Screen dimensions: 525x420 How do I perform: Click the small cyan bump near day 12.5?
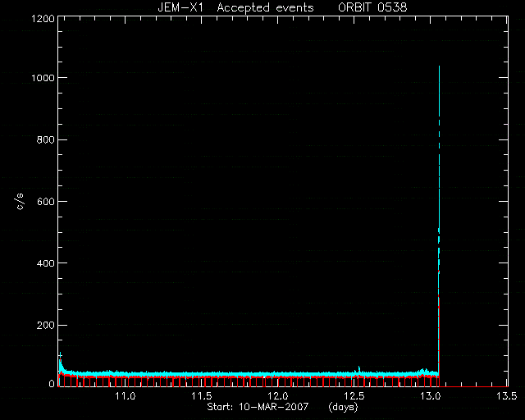tap(359, 369)
